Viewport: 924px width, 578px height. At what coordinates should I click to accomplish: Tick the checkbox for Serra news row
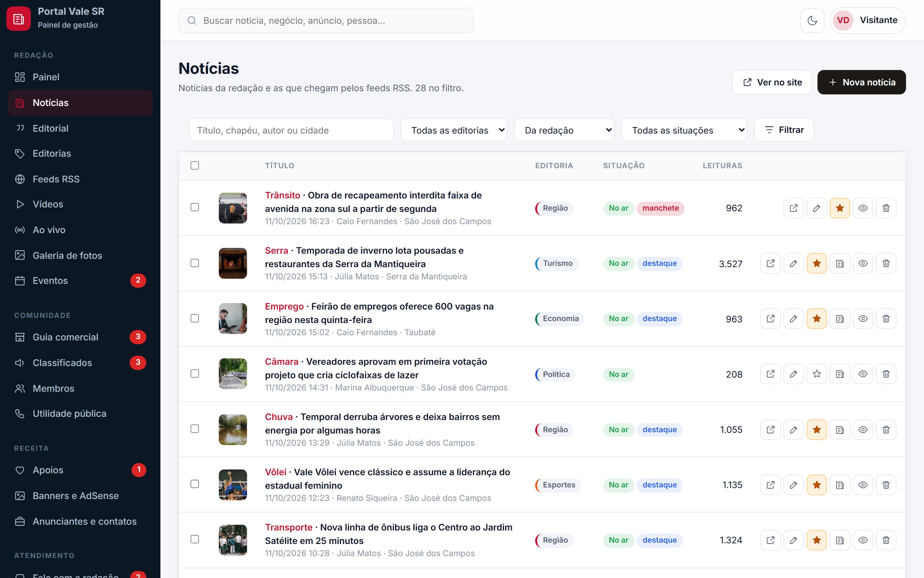click(195, 263)
